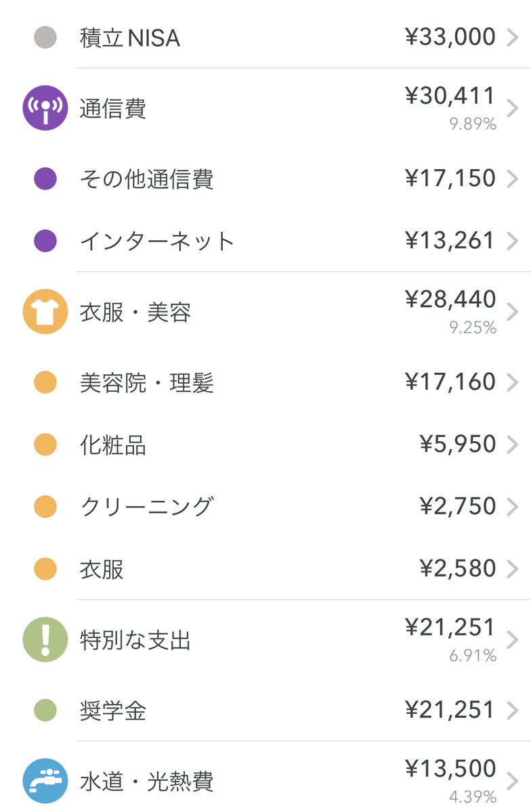
Task: Tap the purple antenna 通信費 category icon
Action: point(45,108)
